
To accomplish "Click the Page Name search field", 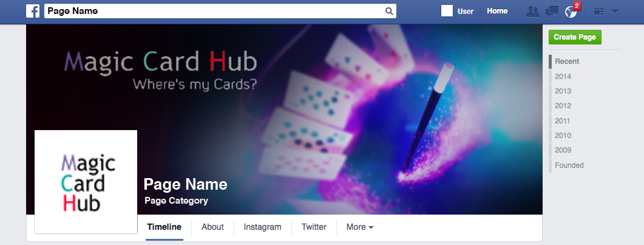I will pyautogui.click(x=220, y=11).
